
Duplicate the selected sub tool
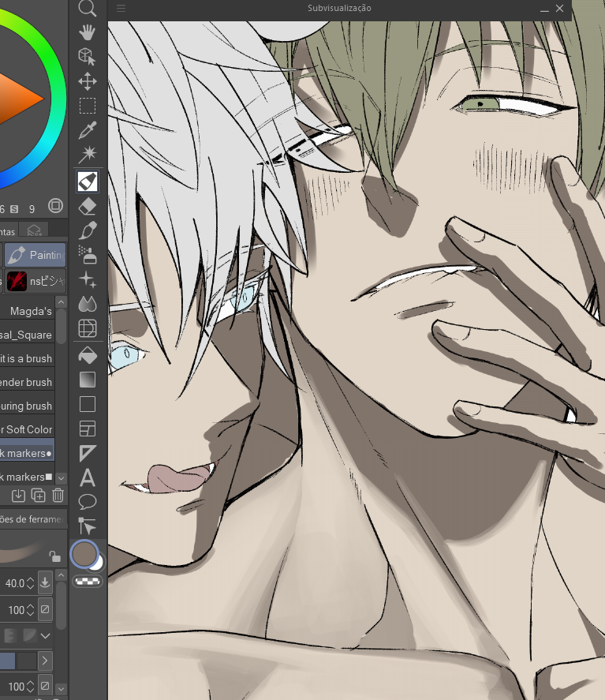[x=39, y=495]
